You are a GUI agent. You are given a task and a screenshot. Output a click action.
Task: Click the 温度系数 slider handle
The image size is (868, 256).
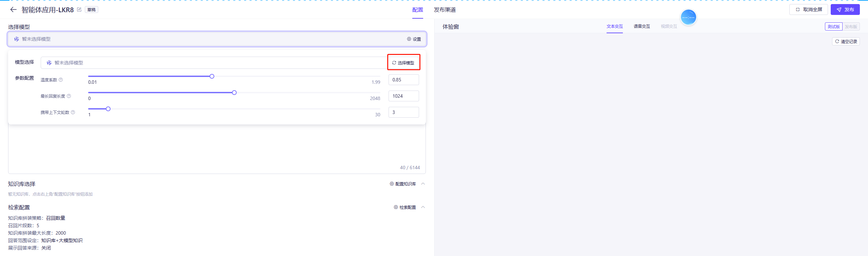(x=212, y=76)
